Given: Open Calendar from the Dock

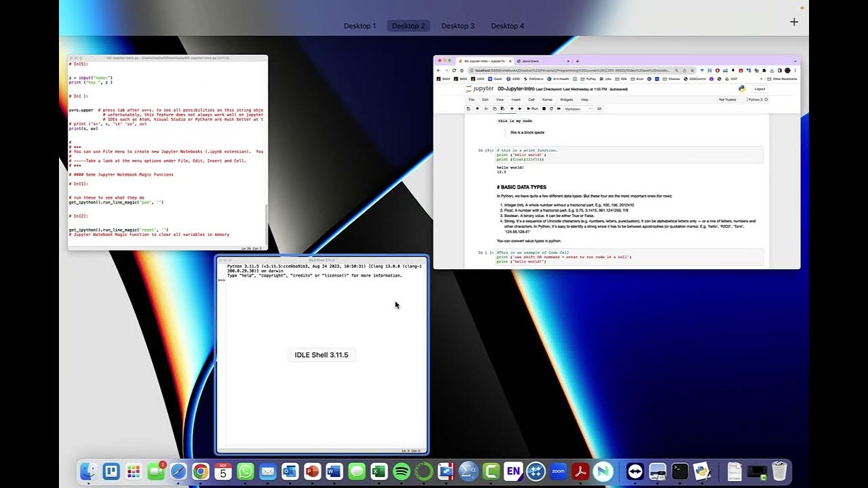Looking at the screenshot, I should (x=223, y=472).
